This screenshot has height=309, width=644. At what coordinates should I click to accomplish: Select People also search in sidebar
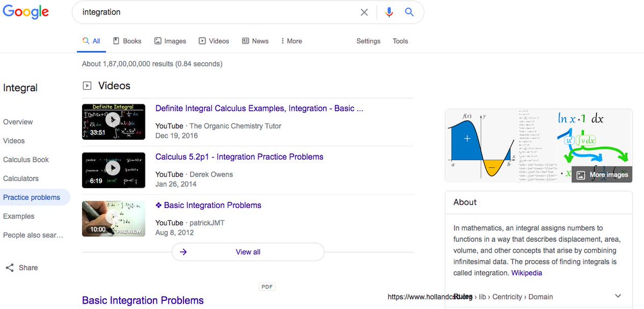click(x=33, y=235)
